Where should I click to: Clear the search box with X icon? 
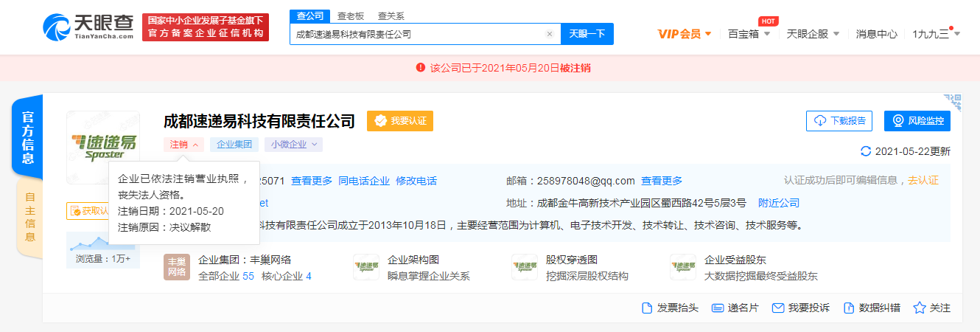pyautogui.click(x=549, y=34)
